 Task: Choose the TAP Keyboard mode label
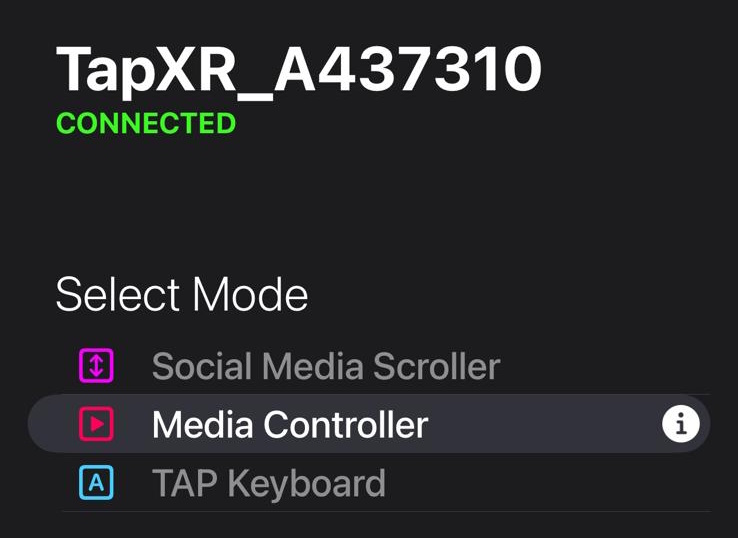pyautogui.click(x=269, y=484)
